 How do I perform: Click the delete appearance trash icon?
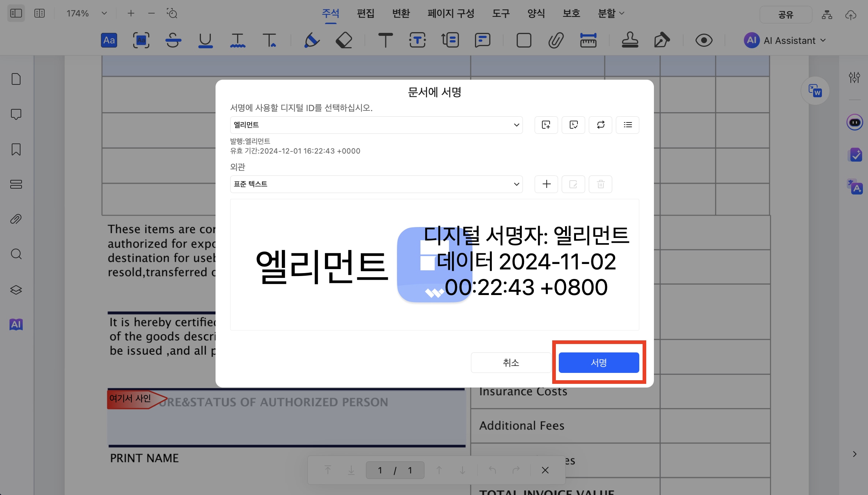click(x=601, y=184)
